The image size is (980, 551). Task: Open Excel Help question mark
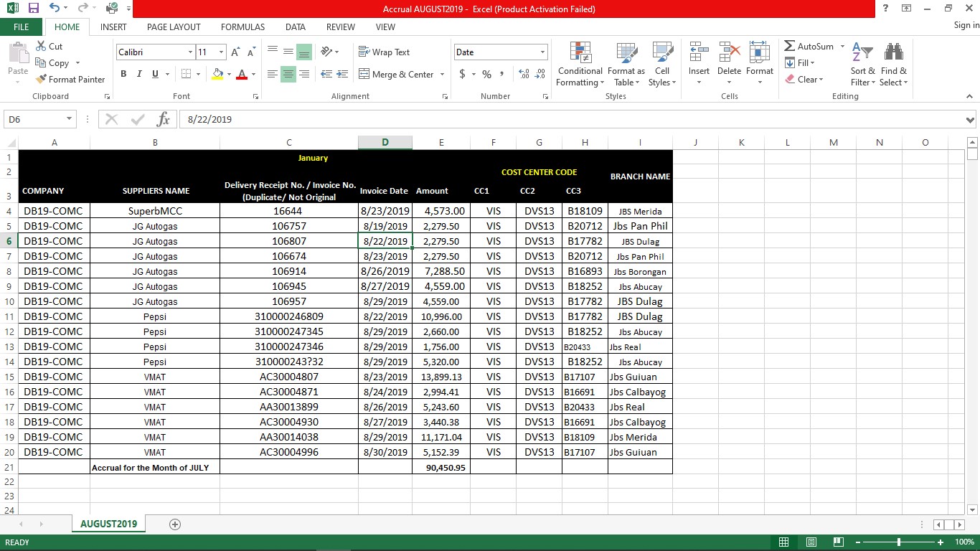(885, 9)
